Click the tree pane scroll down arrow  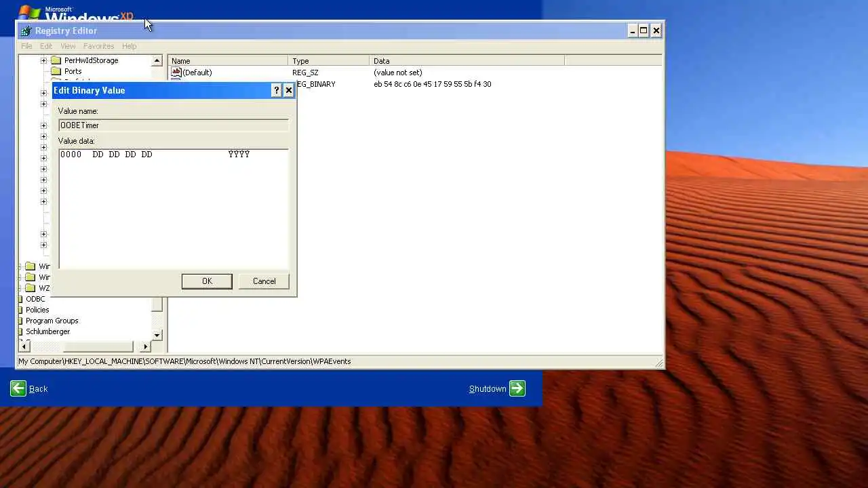[157, 335]
